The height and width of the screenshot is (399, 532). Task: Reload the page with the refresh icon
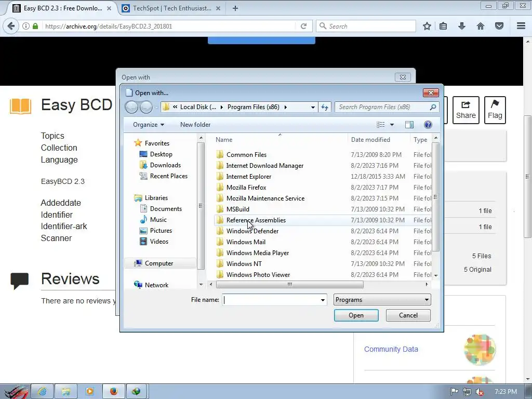[303, 26]
